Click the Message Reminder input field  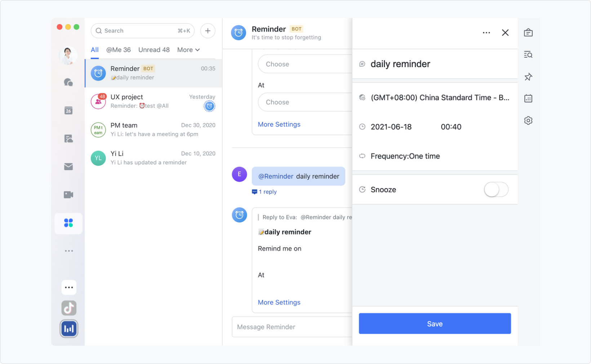coord(292,327)
